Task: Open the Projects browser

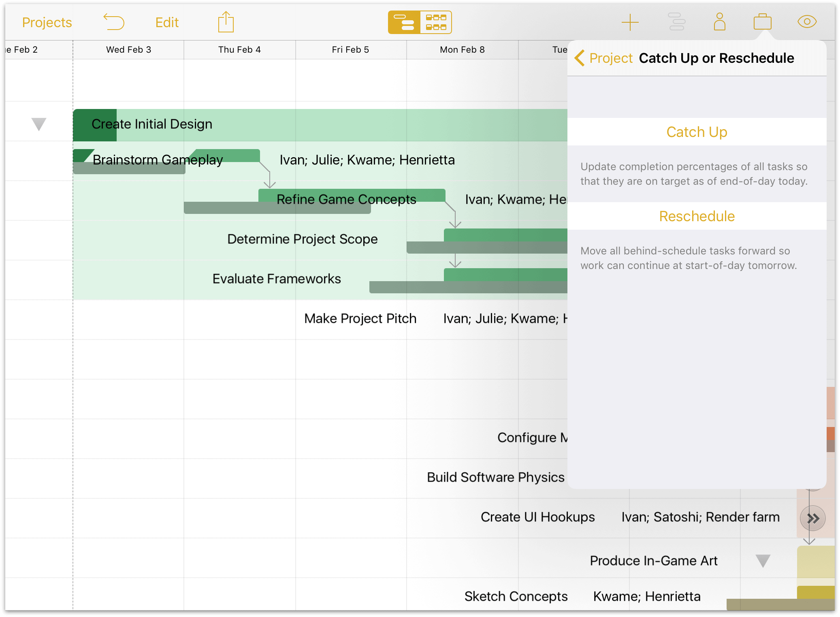Action: tap(47, 22)
